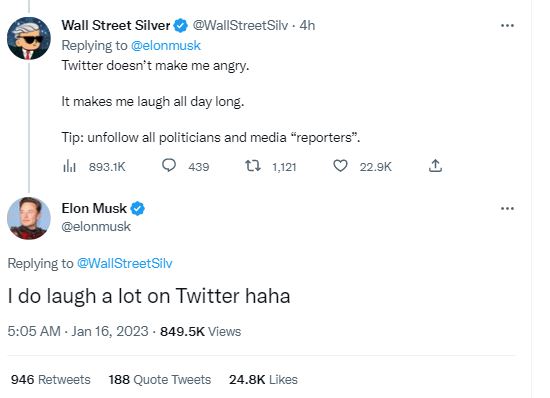Like the Wall Street Silver tweet
Viewport: 550px width, 398px height.
click(x=340, y=166)
